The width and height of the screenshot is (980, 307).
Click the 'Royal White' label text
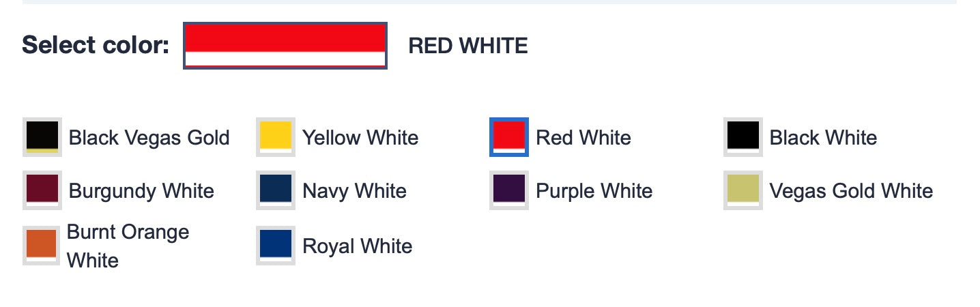tap(357, 246)
